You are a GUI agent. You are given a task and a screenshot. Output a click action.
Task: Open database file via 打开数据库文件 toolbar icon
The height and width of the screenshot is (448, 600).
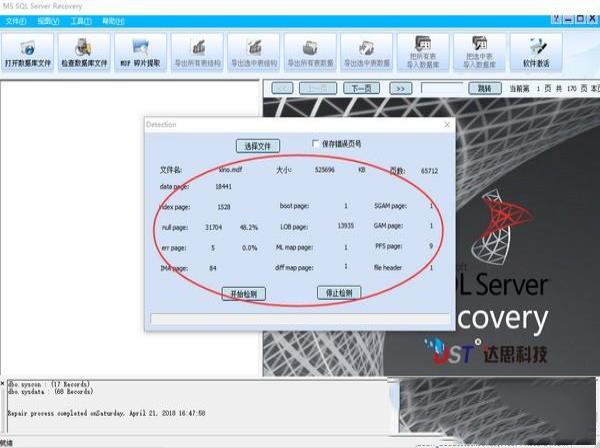click(28, 52)
